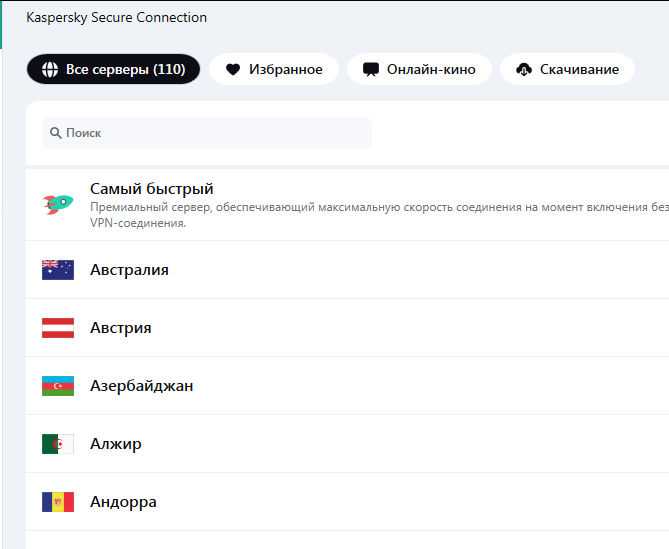Image resolution: width=669 pixels, height=549 pixels.
Task: Click the globe icon on Все серверы
Action: tap(49, 70)
